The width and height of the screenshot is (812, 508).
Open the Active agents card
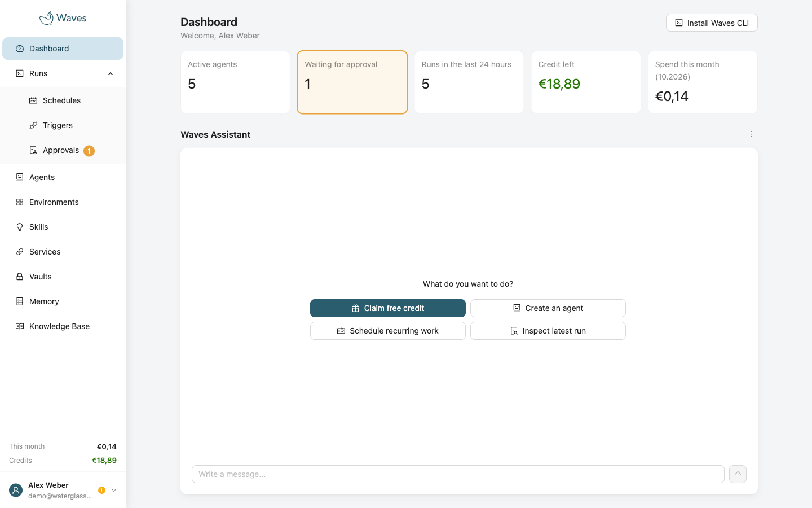tap(235, 82)
